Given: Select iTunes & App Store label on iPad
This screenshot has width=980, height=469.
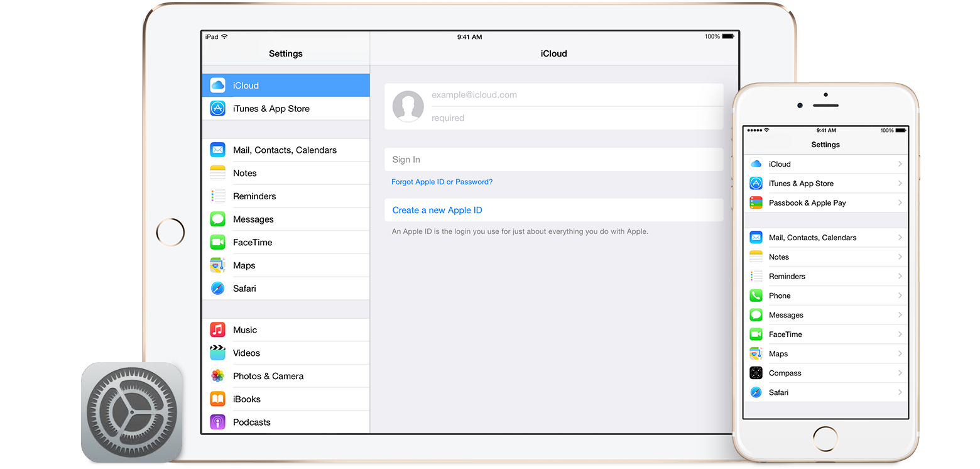Looking at the screenshot, I should (x=271, y=109).
